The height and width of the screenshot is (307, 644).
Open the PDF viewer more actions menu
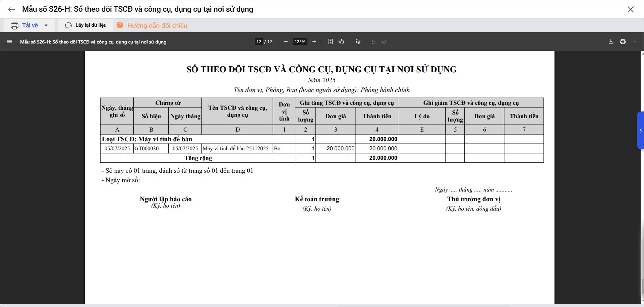tap(635, 42)
